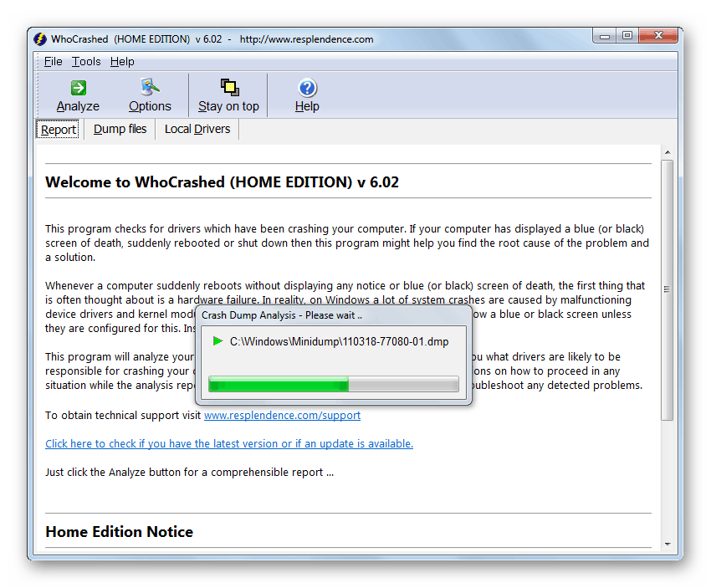Screen dimensions: 711x588
Task: Click the scroll up arrow of the report
Action: click(668, 152)
